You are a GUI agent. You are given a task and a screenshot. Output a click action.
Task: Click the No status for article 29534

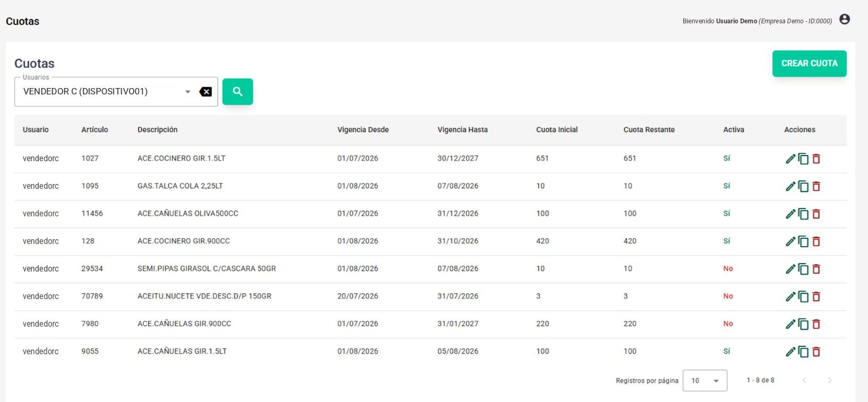coord(728,269)
